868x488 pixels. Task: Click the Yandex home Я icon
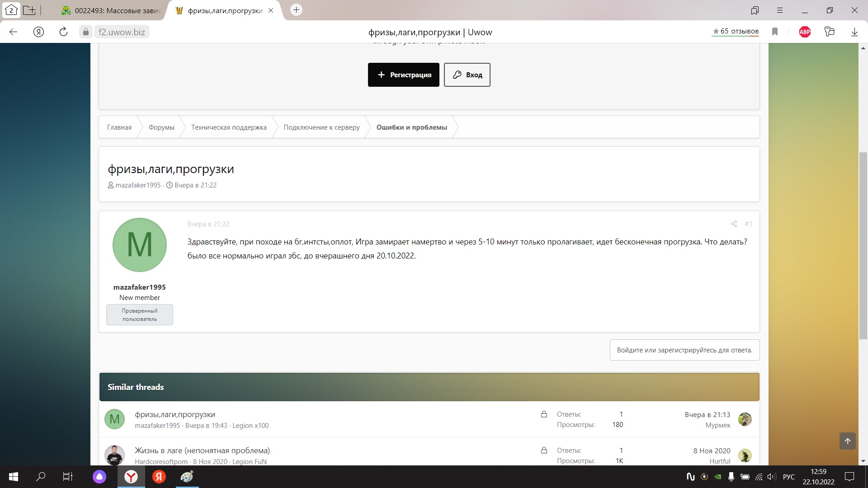click(x=39, y=32)
